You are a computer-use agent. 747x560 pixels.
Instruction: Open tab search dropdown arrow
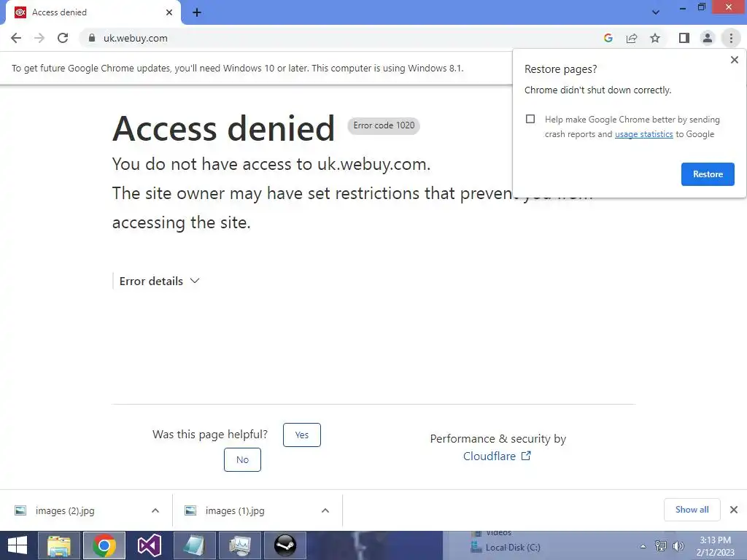656,12
